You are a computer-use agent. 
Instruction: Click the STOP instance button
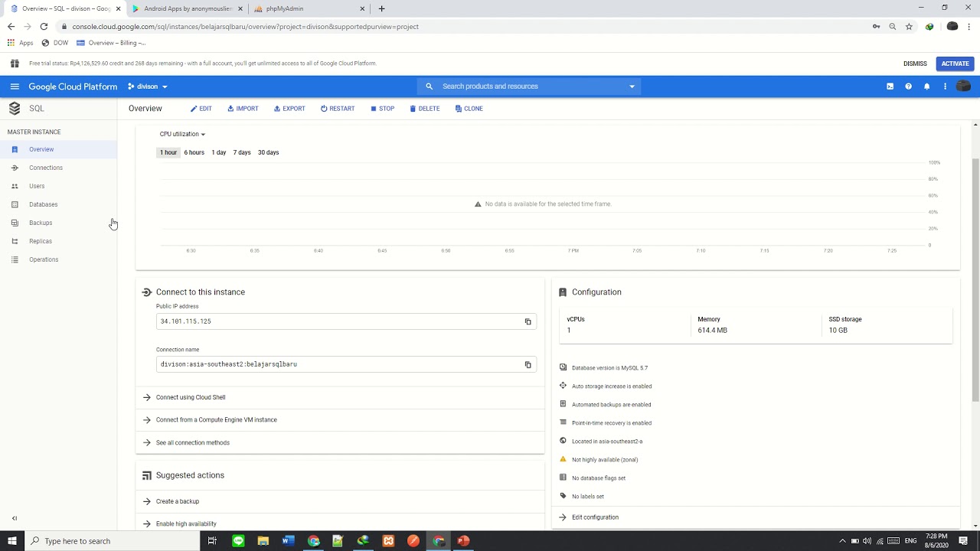tap(382, 109)
